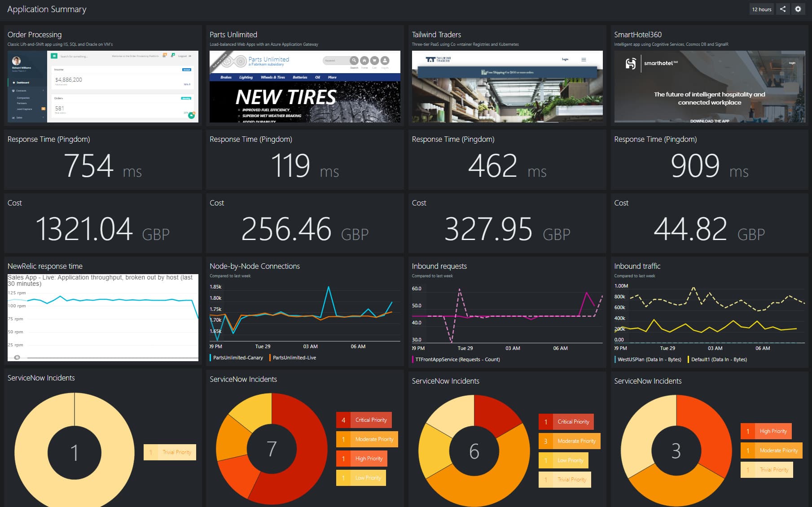Toggle Default1 Data In legend series
812x507 pixels.
[x=717, y=359]
